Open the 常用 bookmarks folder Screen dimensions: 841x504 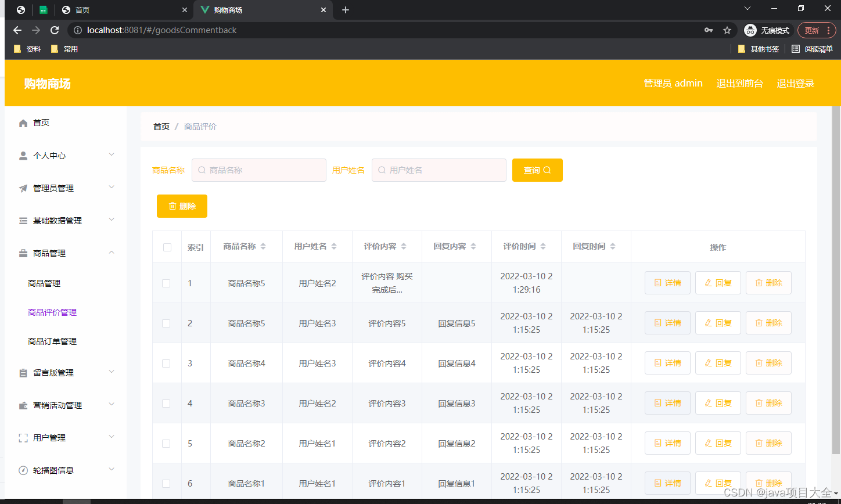pos(64,49)
